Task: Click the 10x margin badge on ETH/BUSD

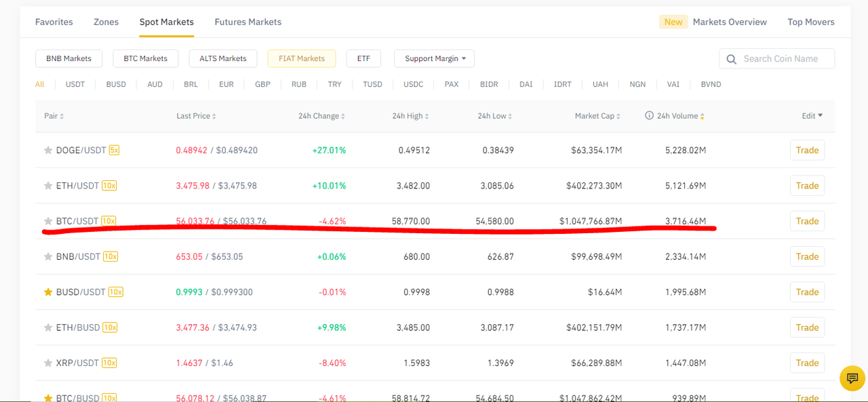Action: tap(110, 327)
